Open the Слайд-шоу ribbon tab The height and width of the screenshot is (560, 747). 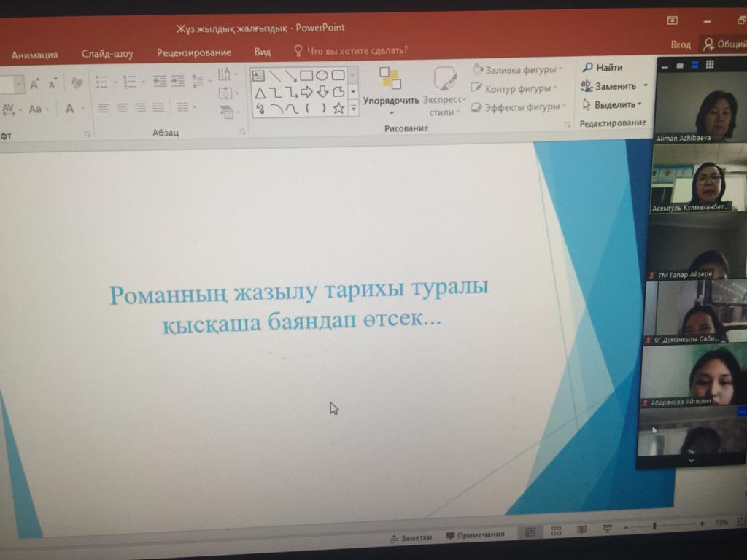tap(107, 54)
